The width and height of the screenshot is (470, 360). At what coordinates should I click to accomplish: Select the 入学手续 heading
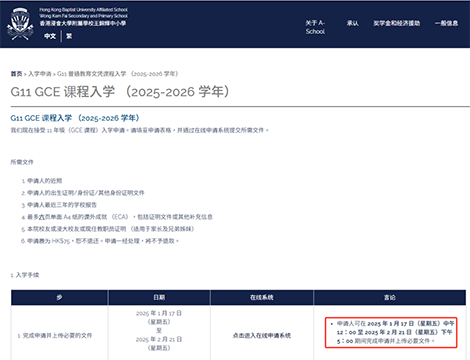click(x=25, y=275)
